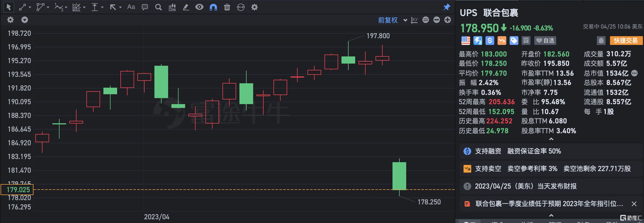Open chart settings gear below toolbar

(x=10, y=20)
